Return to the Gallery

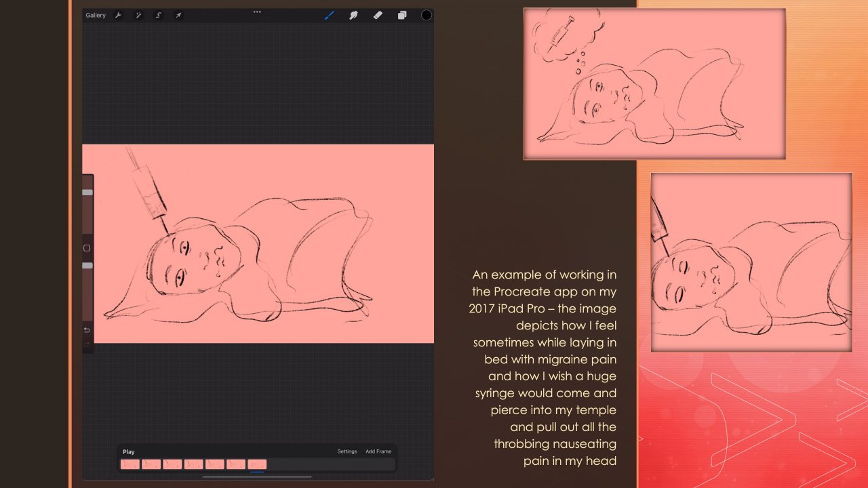(x=96, y=15)
